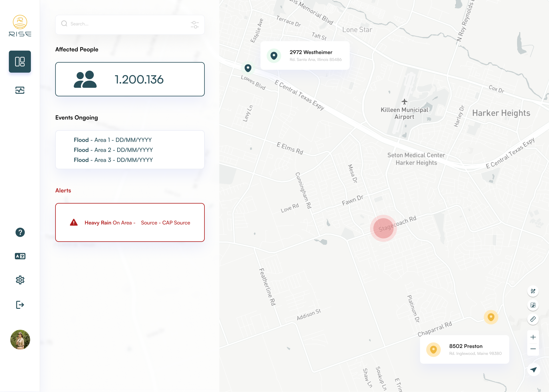Click the user profile avatar
This screenshot has width=549, height=392.
click(x=20, y=340)
